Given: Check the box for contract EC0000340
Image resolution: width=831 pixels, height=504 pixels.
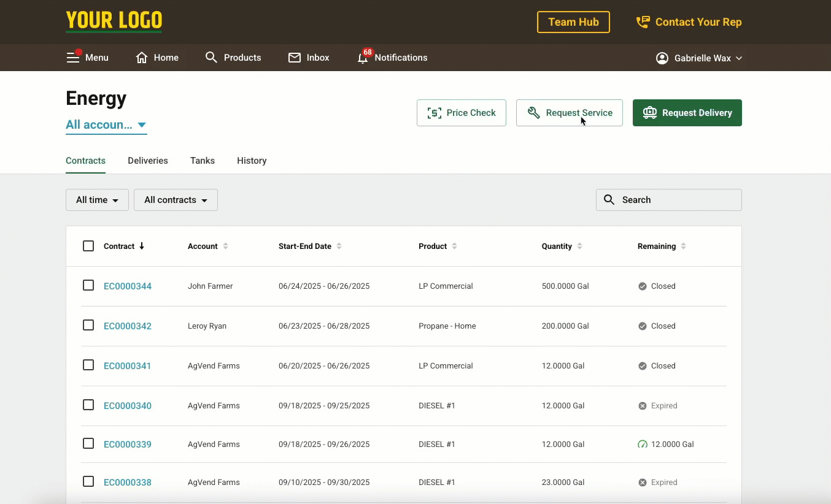Looking at the screenshot, I should (88, 405).
